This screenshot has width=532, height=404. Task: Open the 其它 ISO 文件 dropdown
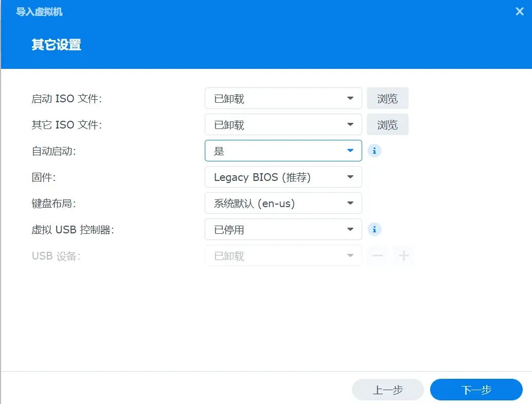click(x=283, y=124)
